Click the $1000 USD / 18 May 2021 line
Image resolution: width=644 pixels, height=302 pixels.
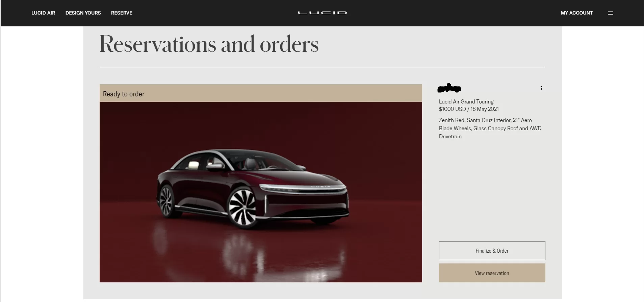469,109
